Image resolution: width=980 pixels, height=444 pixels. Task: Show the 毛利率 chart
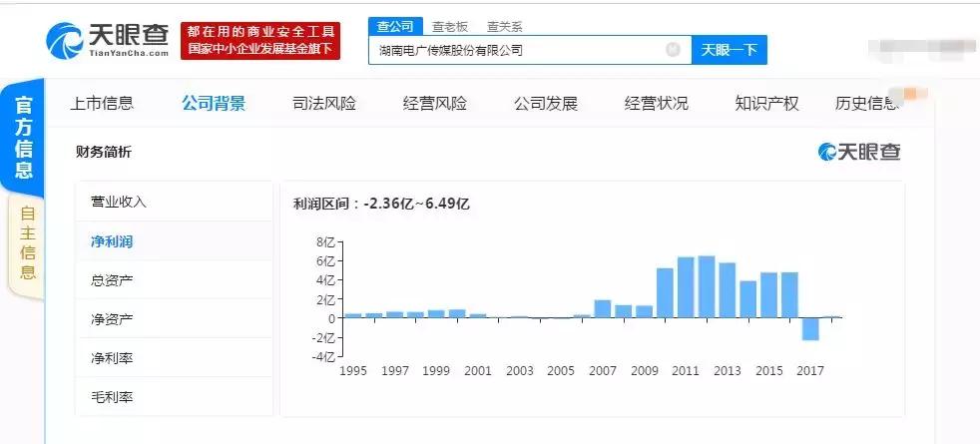pos(174,396)
